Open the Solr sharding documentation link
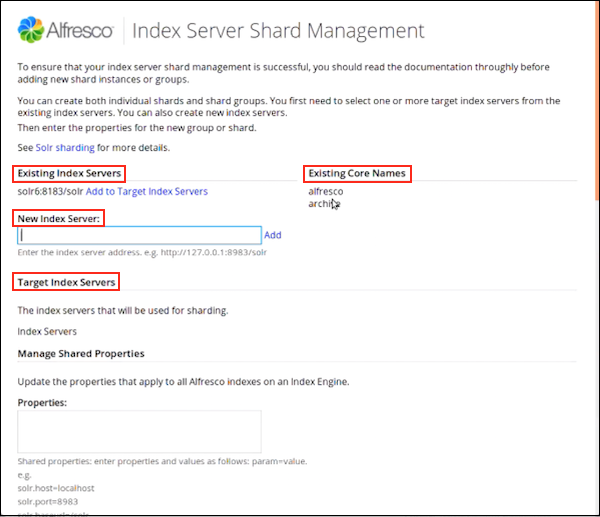 click(66, 148)
